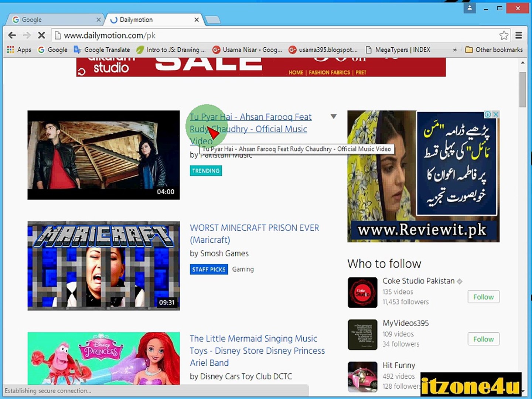
Task: Open the Maricraft video thumbnail
Action: (x=103, y=266)
